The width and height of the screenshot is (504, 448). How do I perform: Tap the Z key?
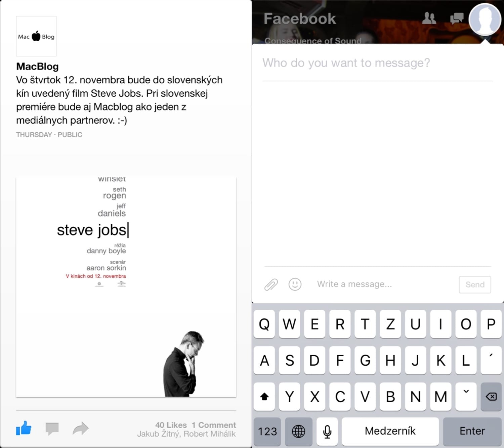coord(390,324)
